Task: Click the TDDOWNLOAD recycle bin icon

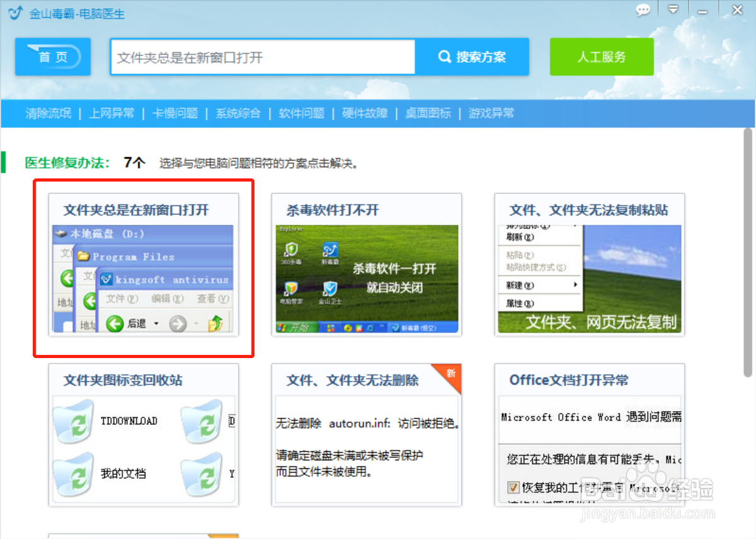Action: (73, 421)
